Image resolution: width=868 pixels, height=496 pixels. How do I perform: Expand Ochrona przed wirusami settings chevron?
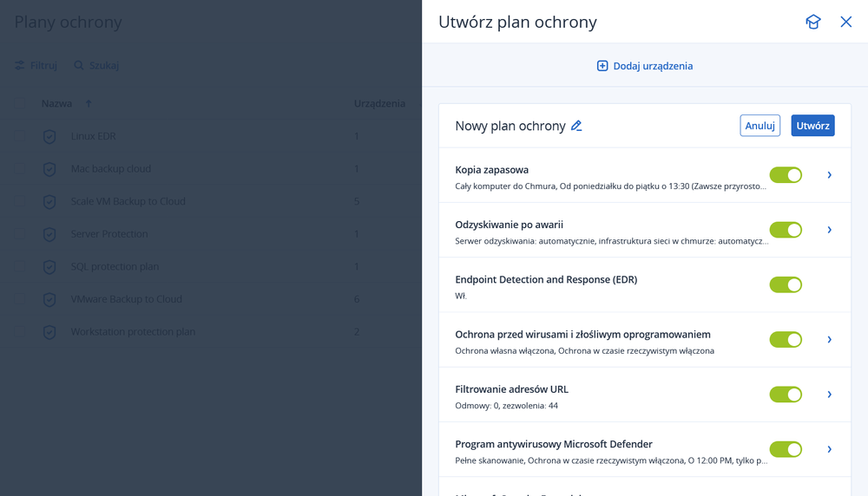point(830,339)
